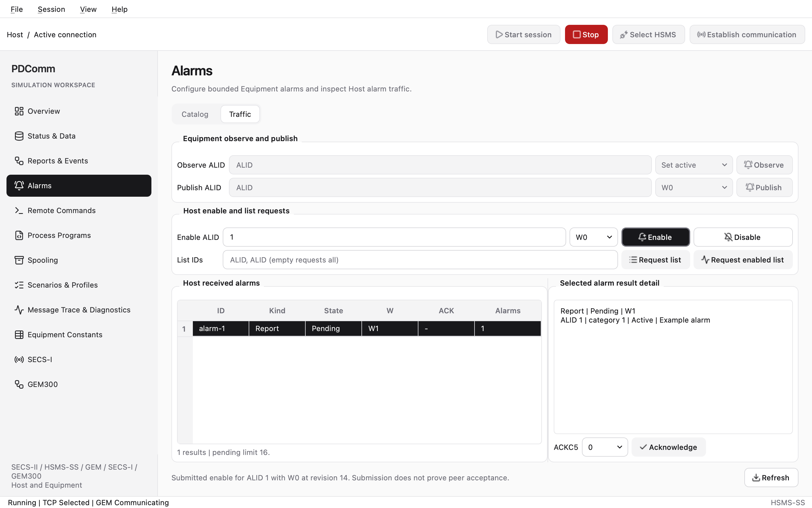Image resolution: width=812 pixels, height=508 pixels.
Task: Open the Spooling section
Action: tap(79, 260)
